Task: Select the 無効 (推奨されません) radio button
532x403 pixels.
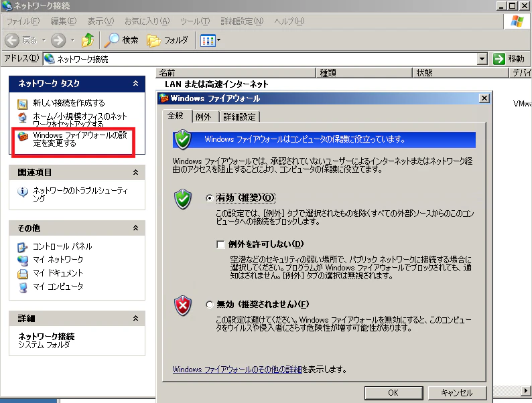Action: [209, 305]
